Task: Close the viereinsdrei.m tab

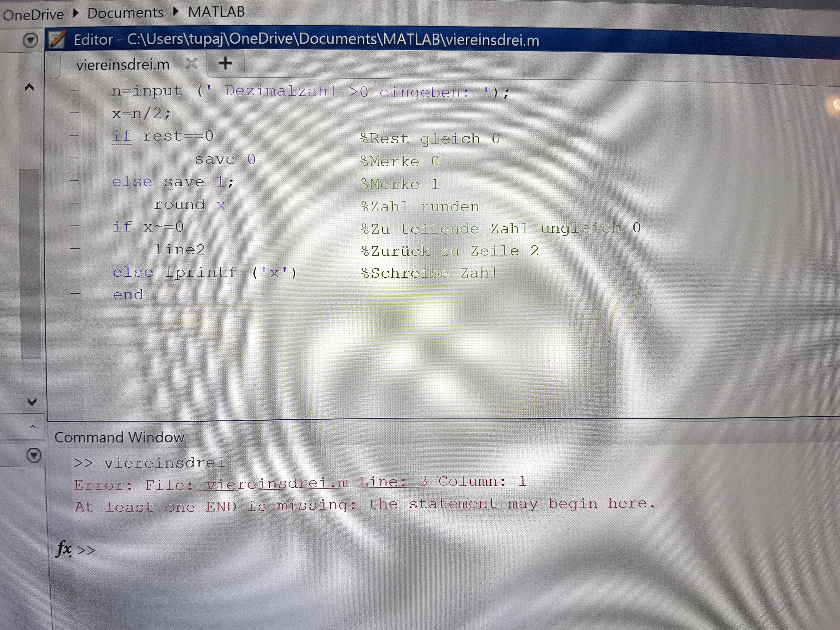Action: [x=192, y=63]
